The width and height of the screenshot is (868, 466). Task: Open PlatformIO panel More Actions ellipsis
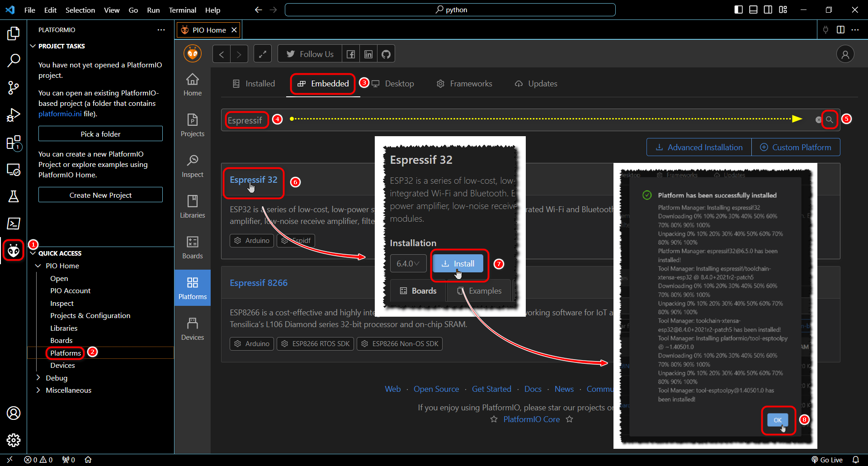click(x=161, y=30)
